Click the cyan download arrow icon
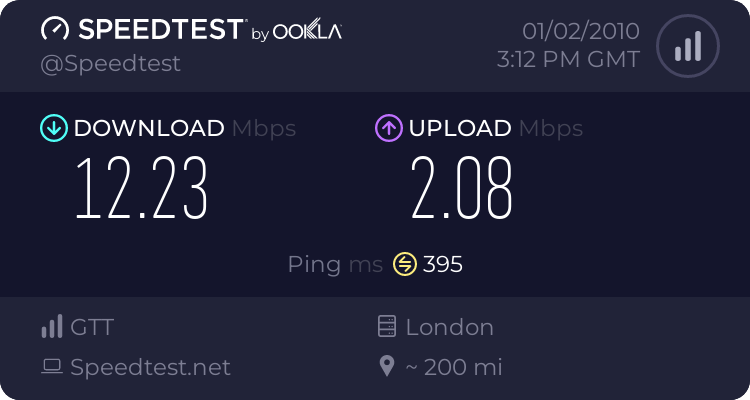This screenshot has height=400, width=750. pyautogui.click(x=53, y=128)
